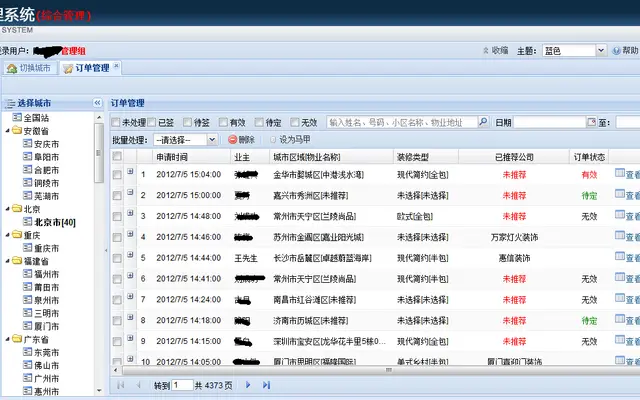Open view icon for 14:46:00 order
This screenshot has width=640, height=400.
pyautogui.click(x=620, y=236)
